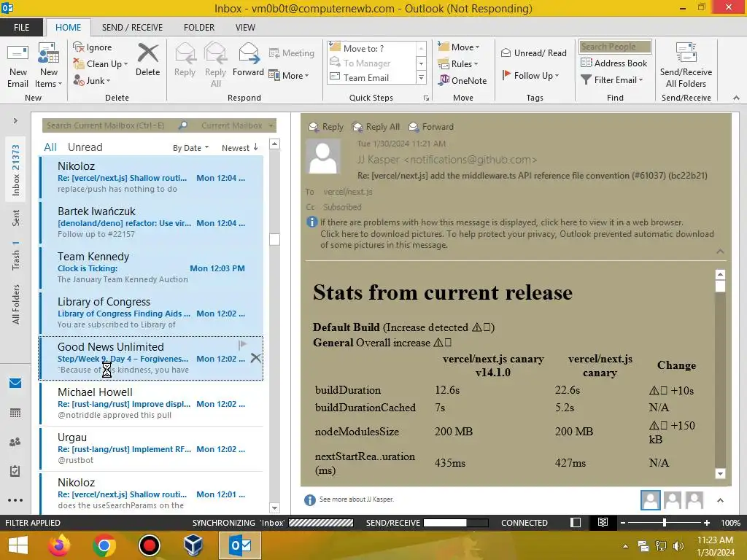Open the Rules dropdown

[458, 64]
